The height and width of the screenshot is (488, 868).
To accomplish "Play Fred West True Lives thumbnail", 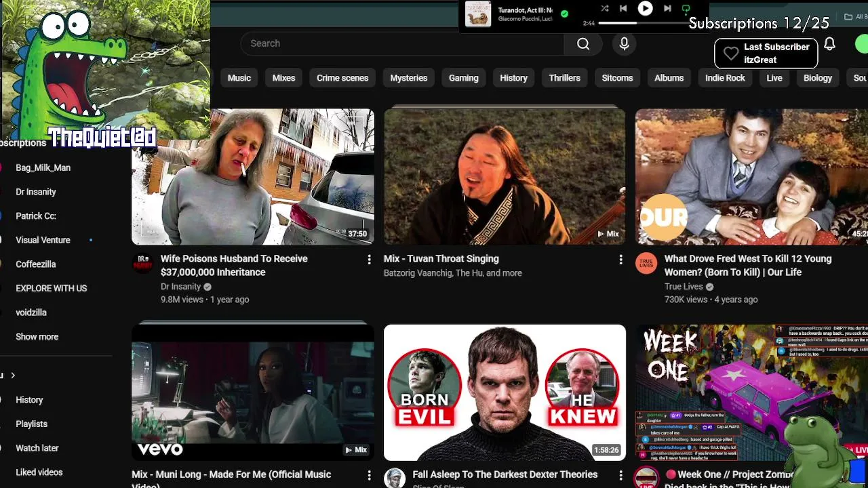I will [751, 177].
